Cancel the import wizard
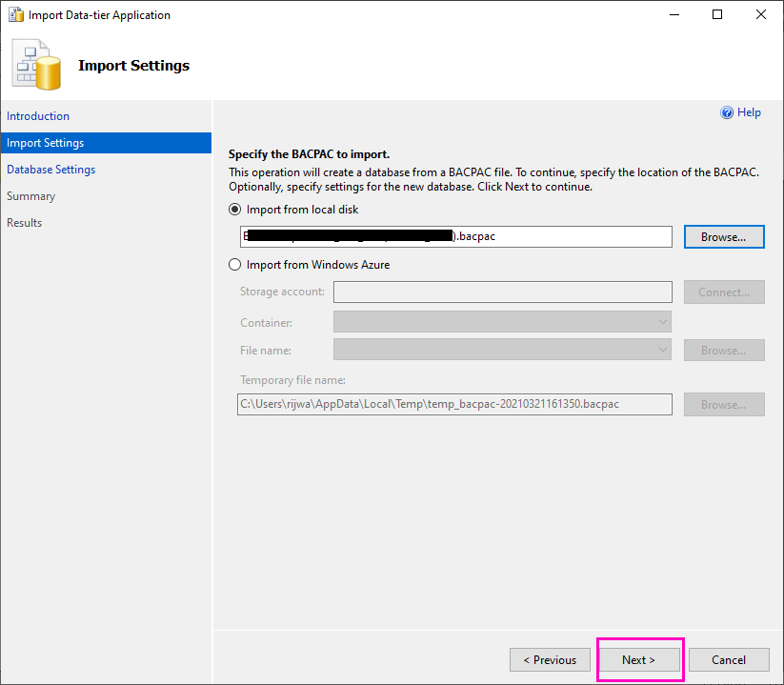 (728, 659)
